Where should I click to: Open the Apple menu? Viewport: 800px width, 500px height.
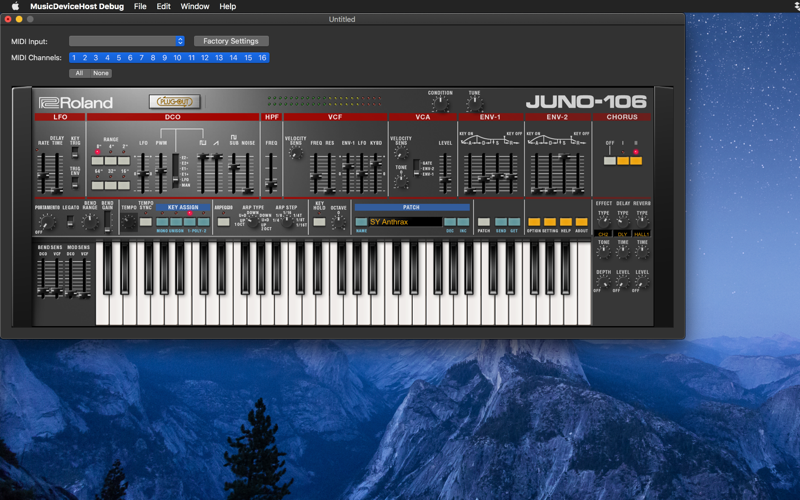click(x=15, y=6)
